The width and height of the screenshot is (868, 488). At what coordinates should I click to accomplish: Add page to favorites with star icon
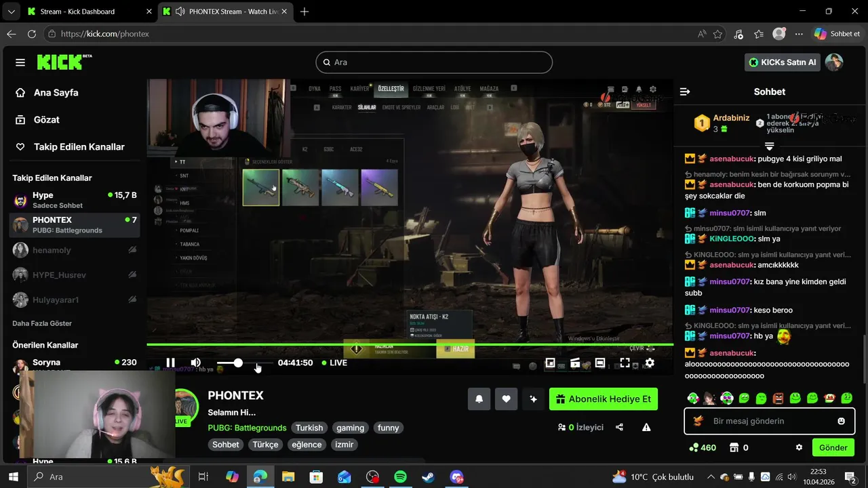[x=717, y=34]
